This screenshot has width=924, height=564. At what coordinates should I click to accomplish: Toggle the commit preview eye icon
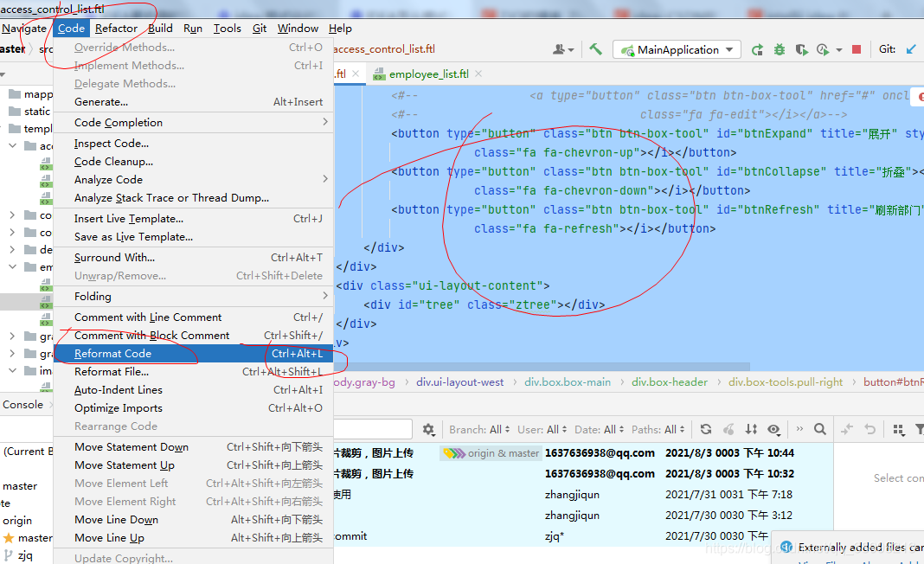pos(774,428)
